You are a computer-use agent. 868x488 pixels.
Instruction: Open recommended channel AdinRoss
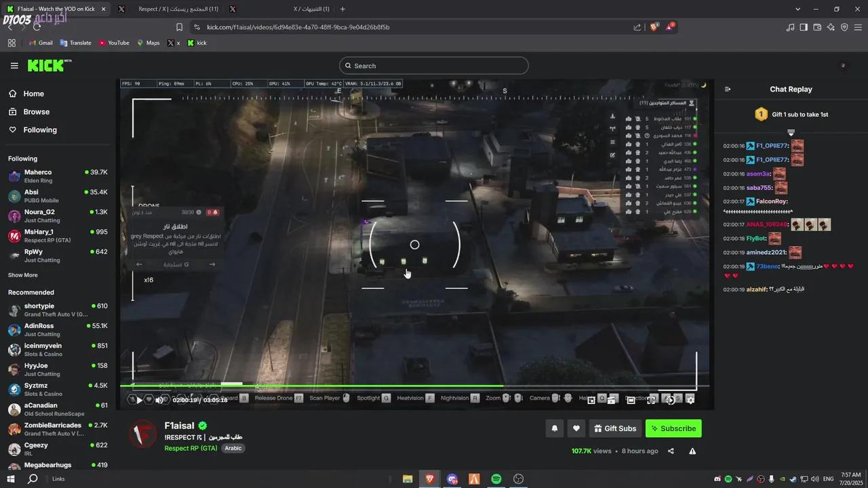point(58,329)
